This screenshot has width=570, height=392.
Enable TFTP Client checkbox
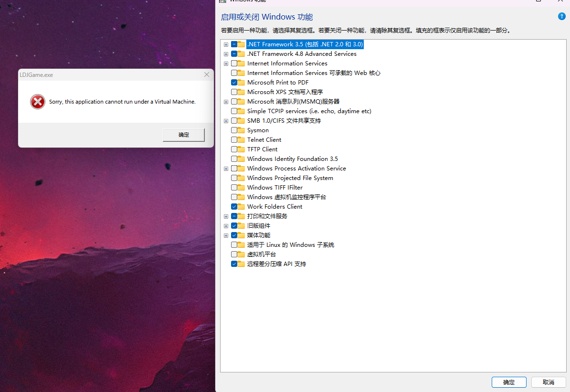[x=234, y=149]
